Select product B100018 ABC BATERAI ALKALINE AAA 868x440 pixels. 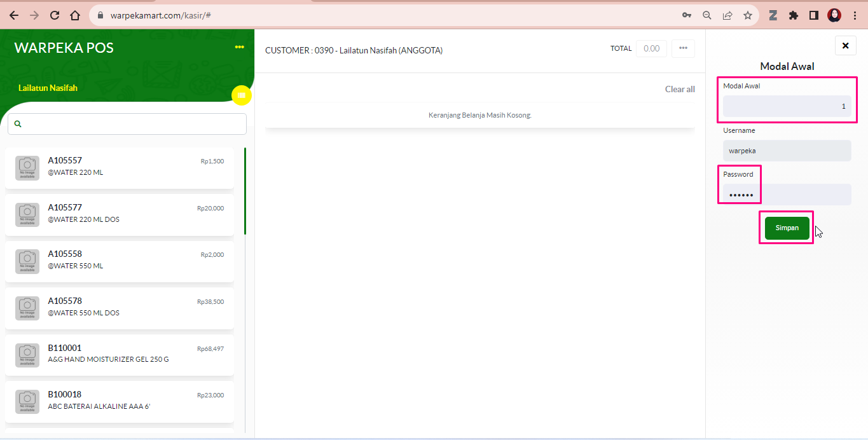point(120,402)
